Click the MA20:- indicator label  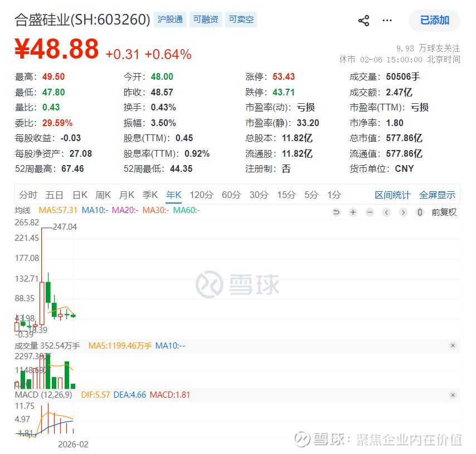tap(125, 210)
